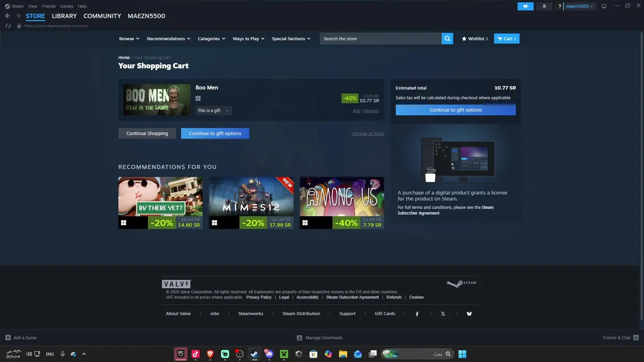
Task: Open Valve's Facebook page icon
Action: point(417,314)
